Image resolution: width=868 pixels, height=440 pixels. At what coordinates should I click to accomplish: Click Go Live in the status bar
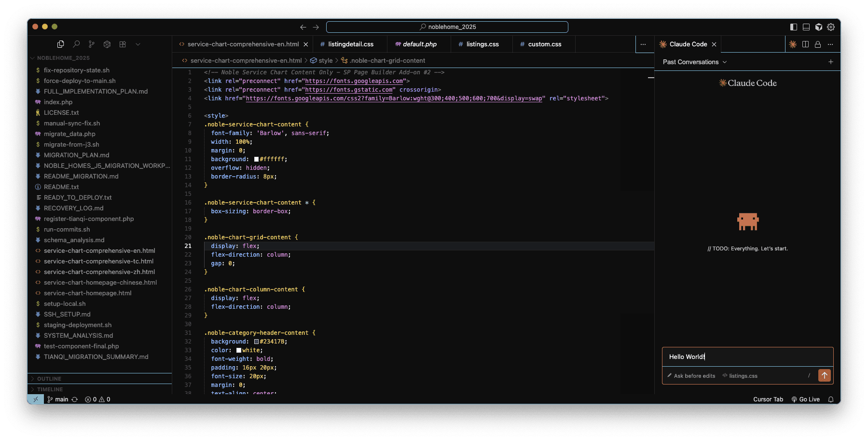click(805, 399)
